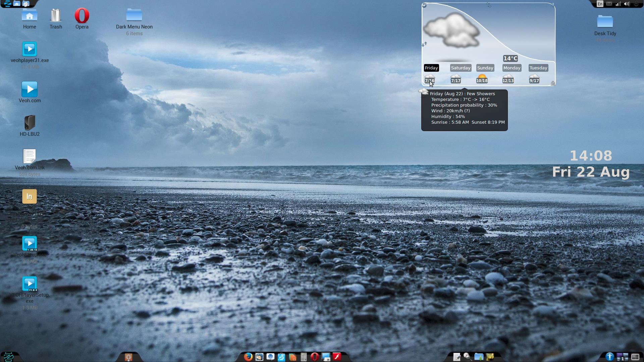Open the Zorin start menu at the bottom left
This screenshot has height=362, width=644.
[8, 357]
